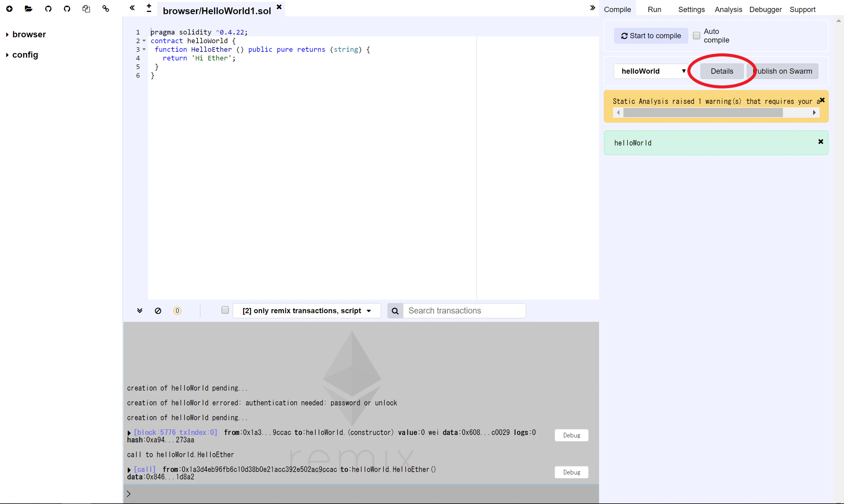This screenshot has width=844, height=504.
Task: Enable the Auto compile checkbox
Action: [697, 35]
